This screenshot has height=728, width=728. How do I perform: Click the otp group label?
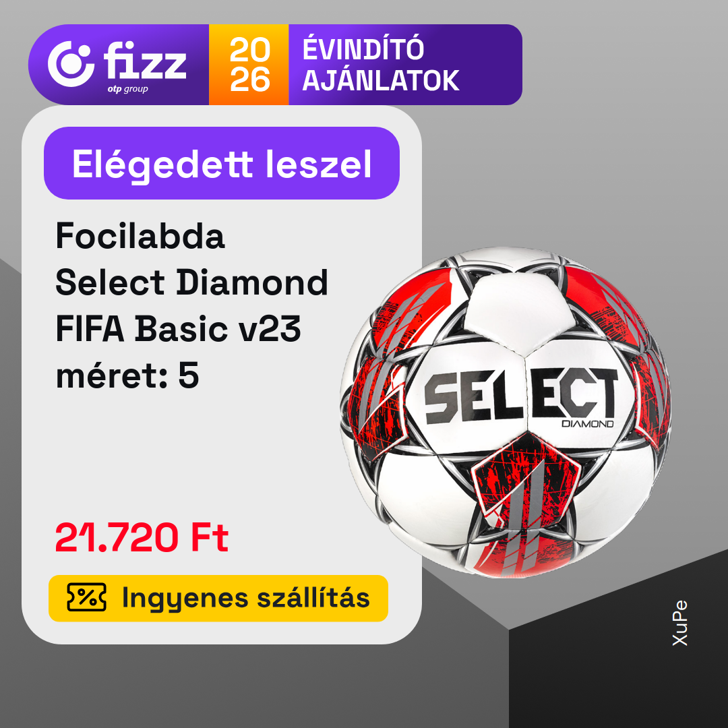point(127,89)
